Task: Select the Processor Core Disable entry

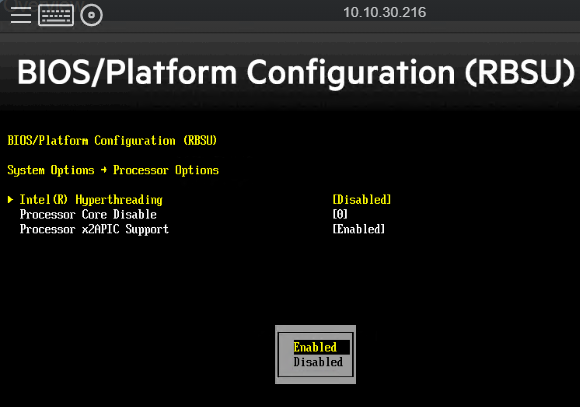Action: (88, 215)
